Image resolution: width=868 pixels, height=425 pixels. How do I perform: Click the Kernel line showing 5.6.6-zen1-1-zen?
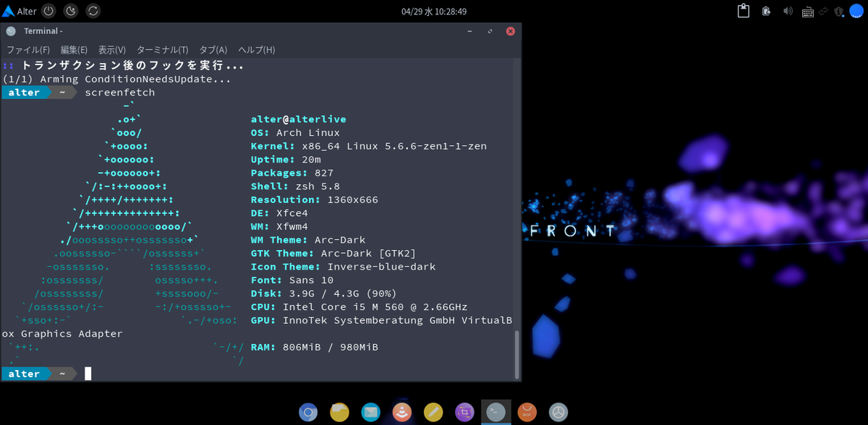coord(369,146)
